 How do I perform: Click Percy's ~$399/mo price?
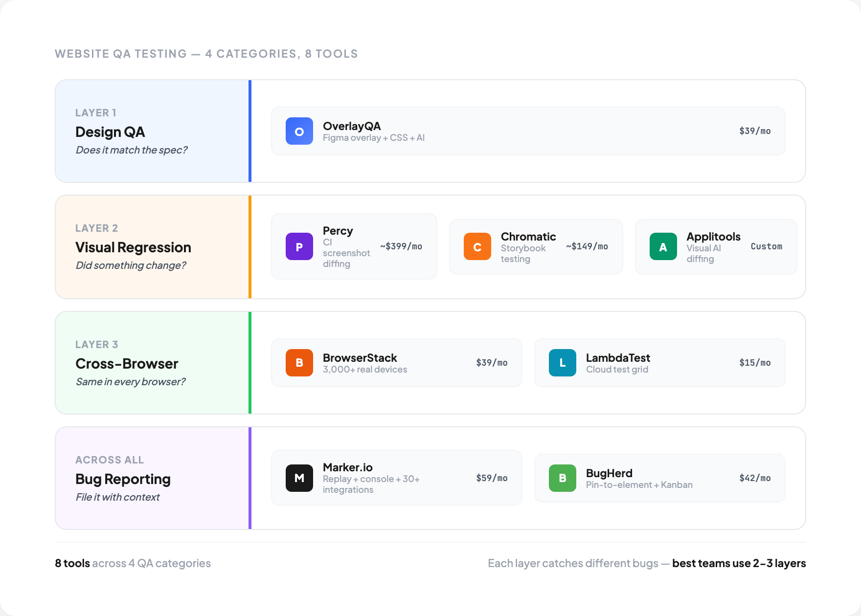[x=401, y=246]
